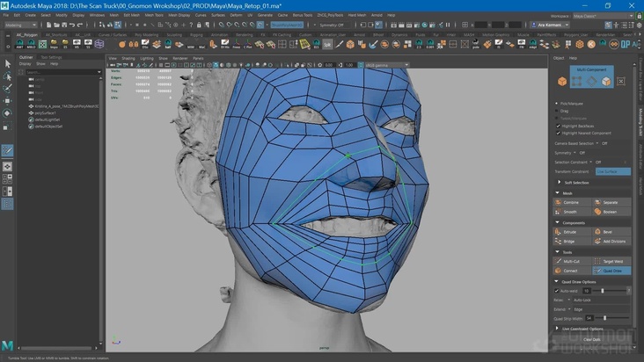Click the Open Scene folder icon
Image resolution: width=644 pixels, height=362 pixels.
(x=56, y=25)
